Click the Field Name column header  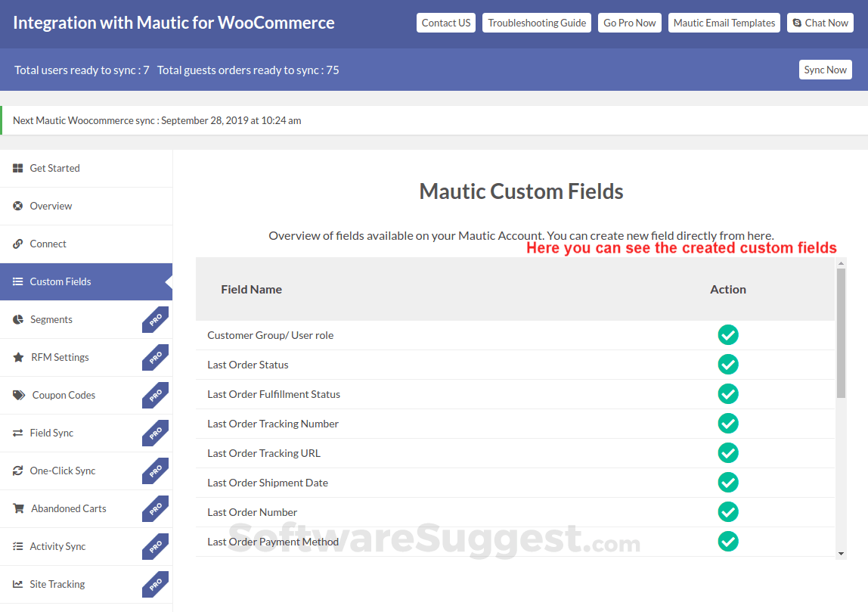(x=251, y=290)
